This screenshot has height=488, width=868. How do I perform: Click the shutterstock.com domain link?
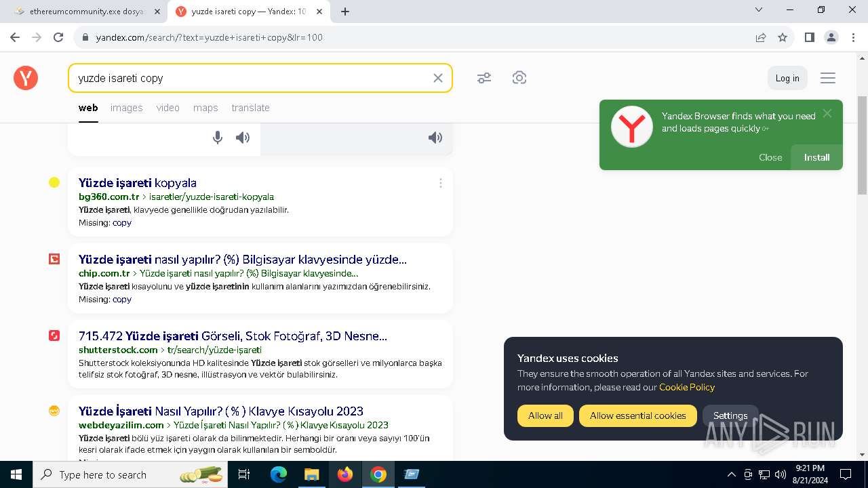118,350
